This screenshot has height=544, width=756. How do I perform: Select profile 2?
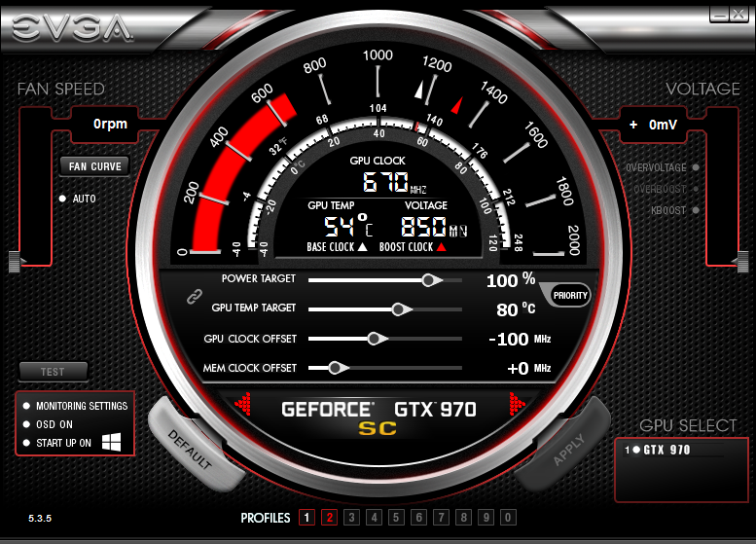(329, 518)
